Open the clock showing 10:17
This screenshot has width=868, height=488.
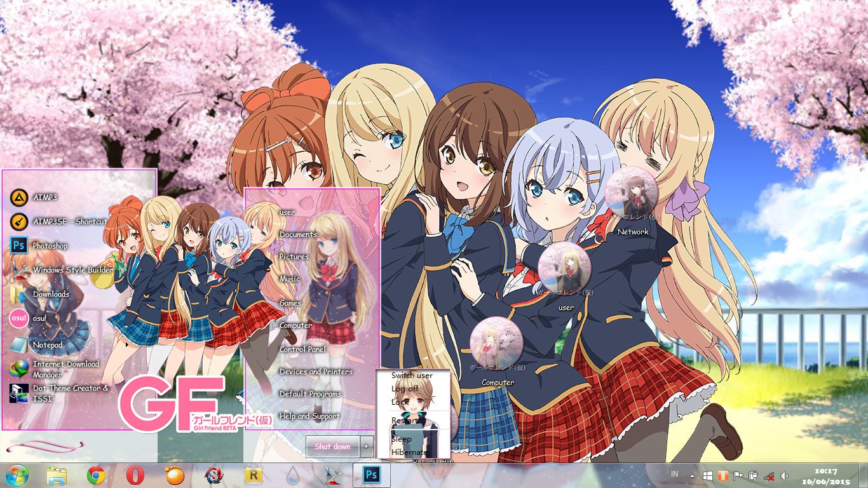tap(826, 476)
